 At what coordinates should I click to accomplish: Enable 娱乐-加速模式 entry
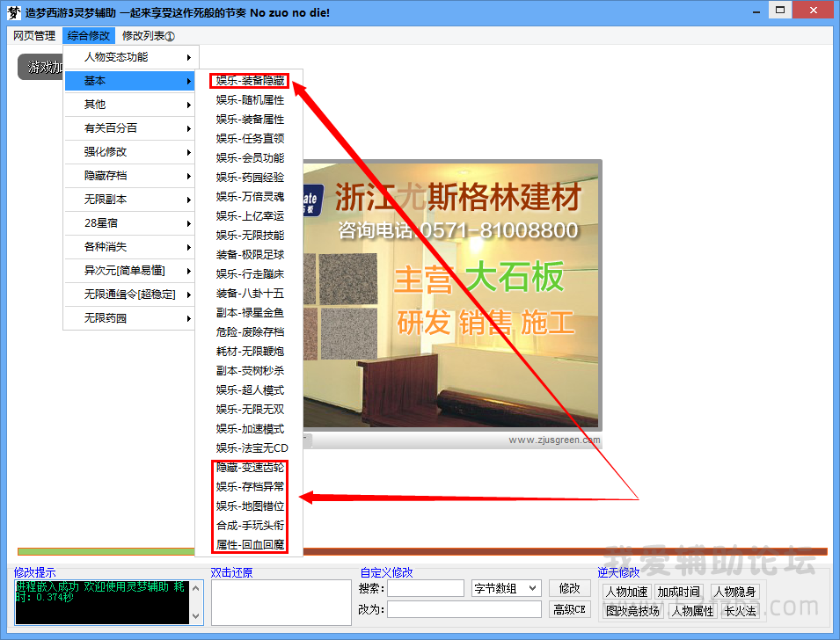(250, 429)
